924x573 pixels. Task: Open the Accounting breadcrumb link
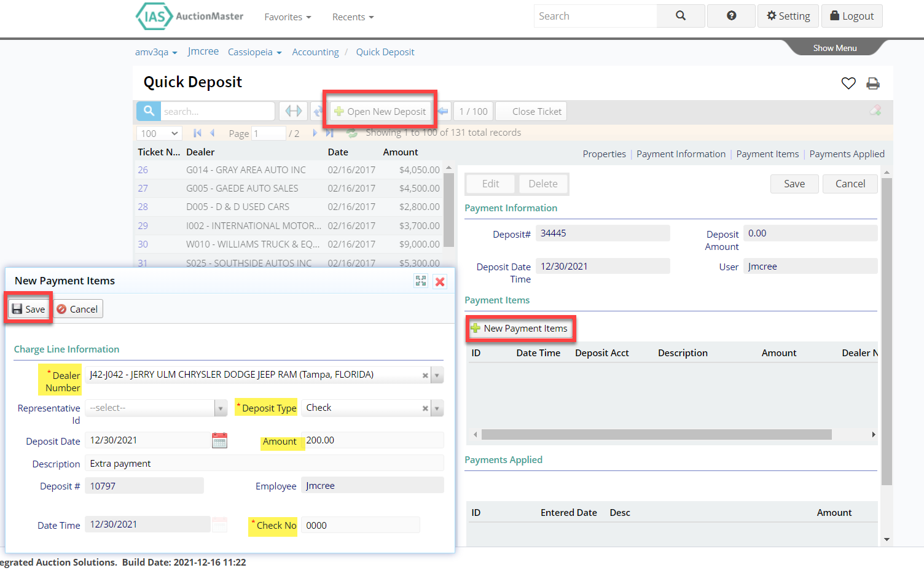[315, 52]
